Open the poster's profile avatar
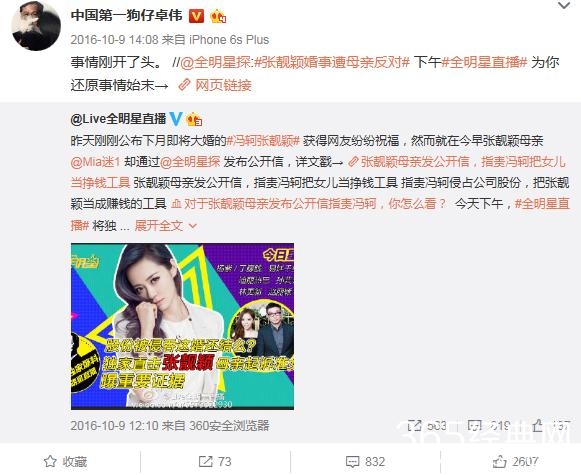This screenshot has height=475, width=581. pos(36,26)
